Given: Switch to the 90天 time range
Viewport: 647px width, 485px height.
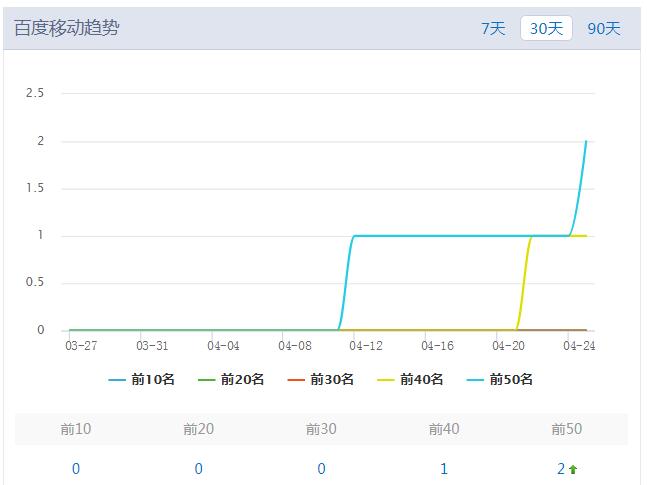Looking at the screenshot, I should point(603,28).
